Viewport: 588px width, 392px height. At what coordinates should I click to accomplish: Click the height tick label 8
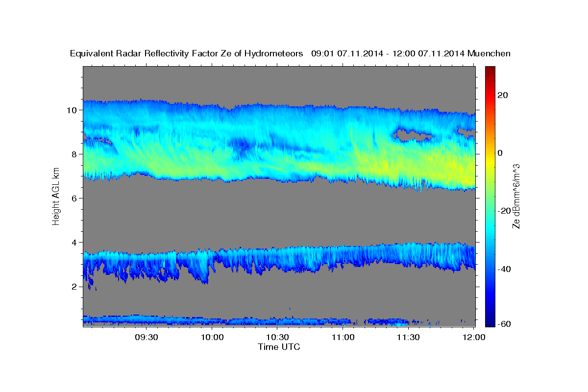click(74, 154)
